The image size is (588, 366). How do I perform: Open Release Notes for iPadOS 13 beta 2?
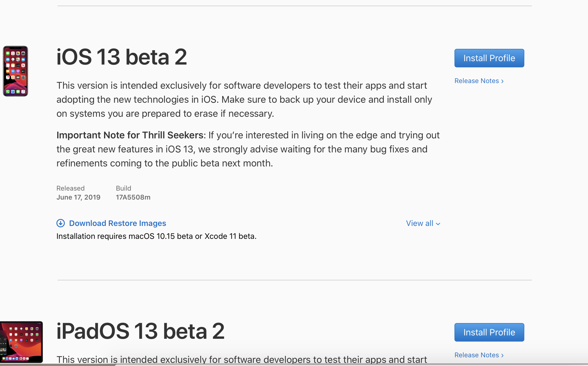coord(476,355)
